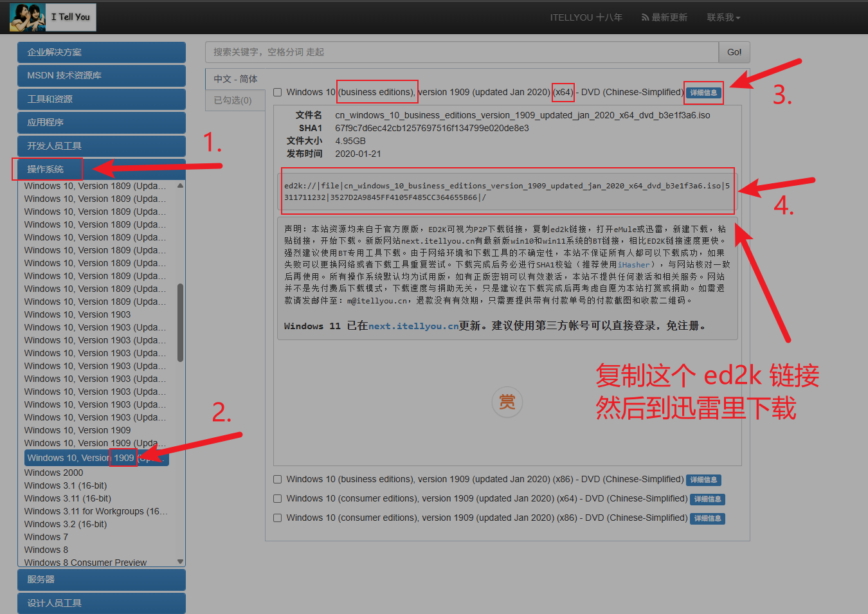Click the 4.95GB file size value
Screen dimensions: 868x614
coord(350,141)
